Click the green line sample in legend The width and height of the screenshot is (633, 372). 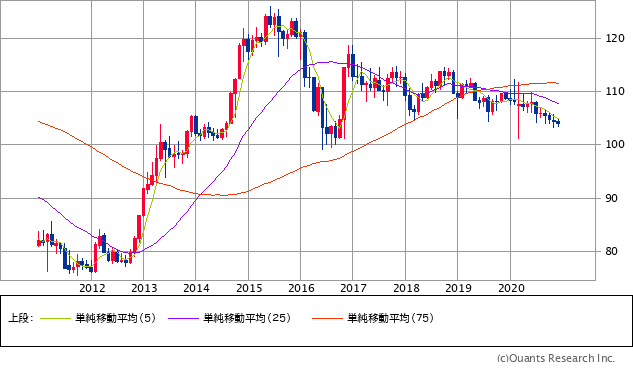click(56, 319)
